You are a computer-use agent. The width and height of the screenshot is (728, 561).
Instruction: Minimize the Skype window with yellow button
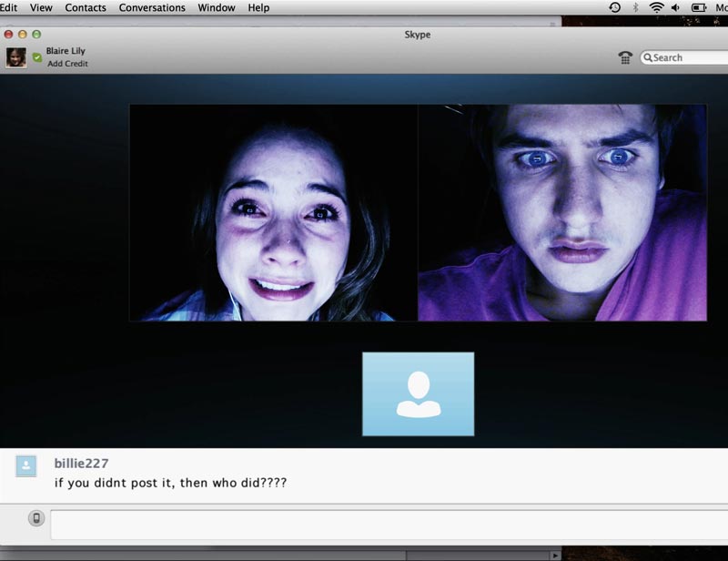pyautogui.click(x=22, y=35)
